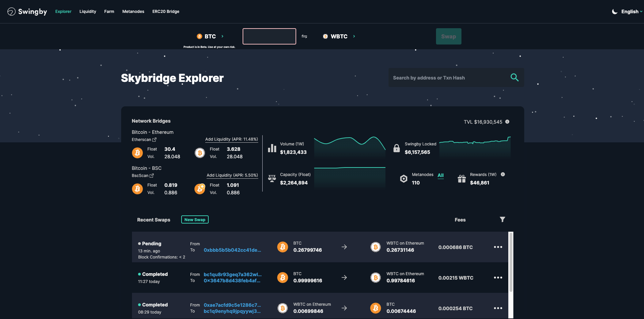Click arrow icon in the Pending swap row
Screen dimensions: 644x319
[344, 247]
